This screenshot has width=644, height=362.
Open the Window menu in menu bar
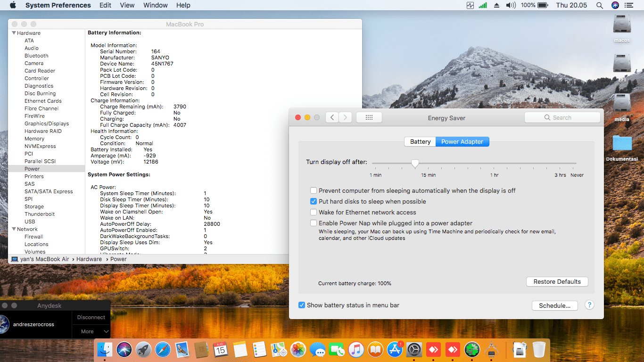pos(155,5)
